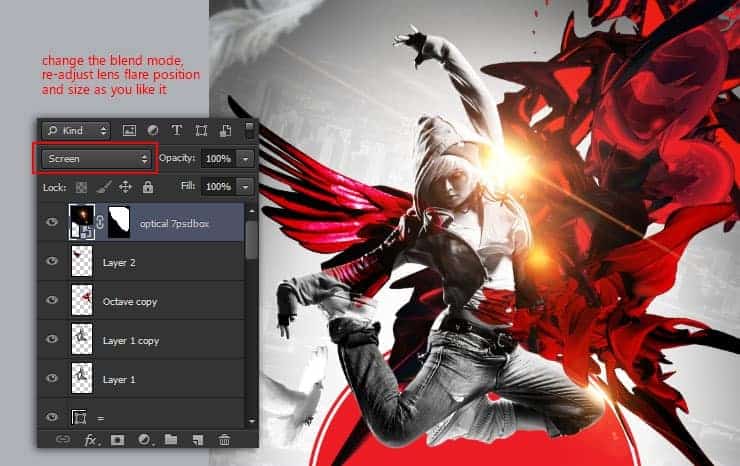740x466 pixels.
Task: Add a layer mask icon
Action: pos(118,440)
